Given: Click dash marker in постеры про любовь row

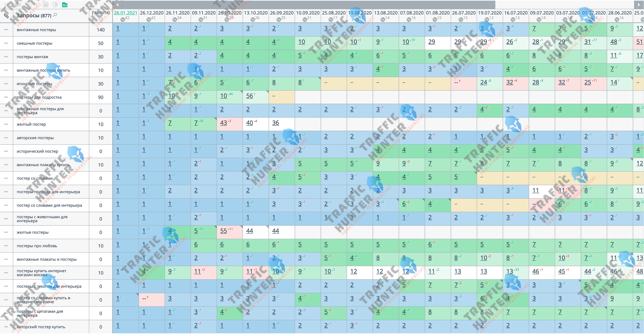Looking at the screenshot, I should coord(6,246).
